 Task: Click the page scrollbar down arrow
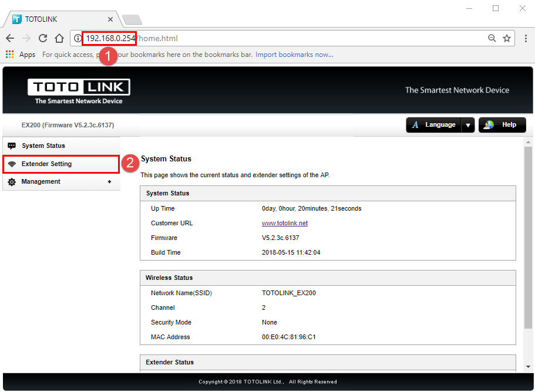[528, 367]
